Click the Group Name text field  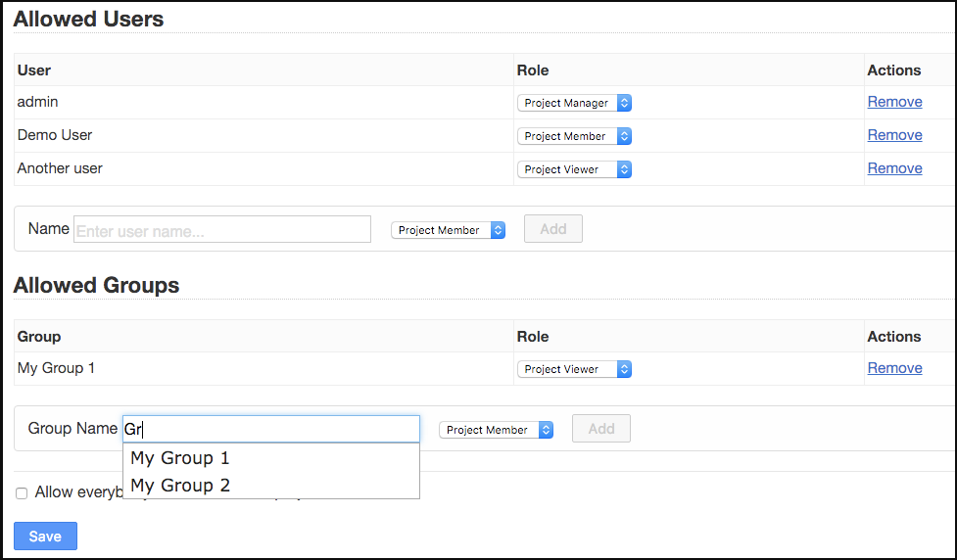coord(271,429)
